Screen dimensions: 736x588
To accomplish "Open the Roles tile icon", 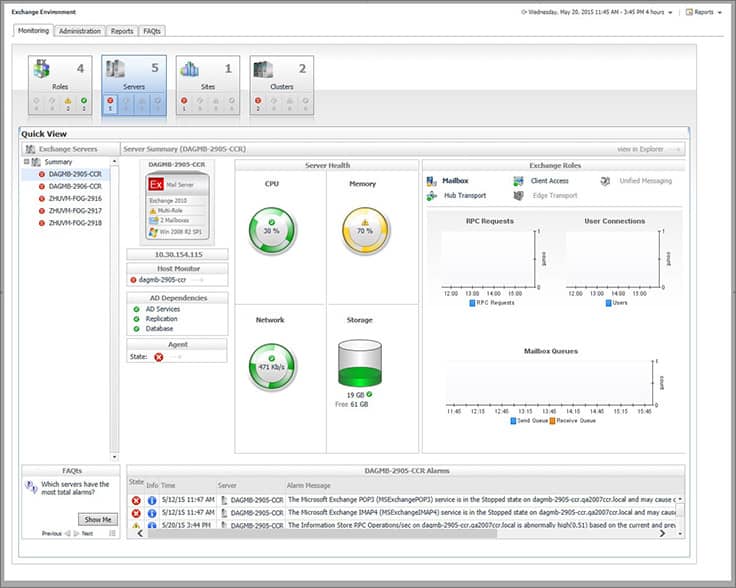I will point(41,69).
